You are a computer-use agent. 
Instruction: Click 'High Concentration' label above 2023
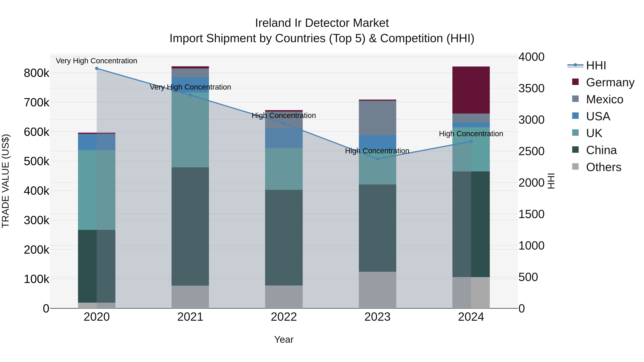[377, 151]
